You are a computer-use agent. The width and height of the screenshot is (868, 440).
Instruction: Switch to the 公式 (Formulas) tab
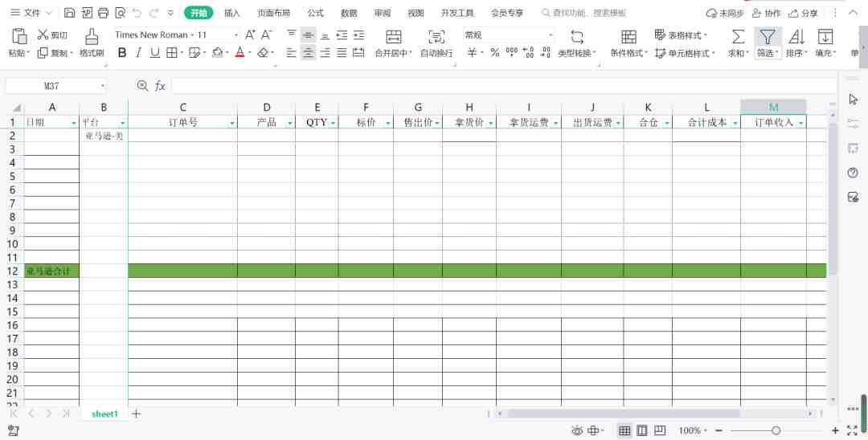tap(316, 13)
